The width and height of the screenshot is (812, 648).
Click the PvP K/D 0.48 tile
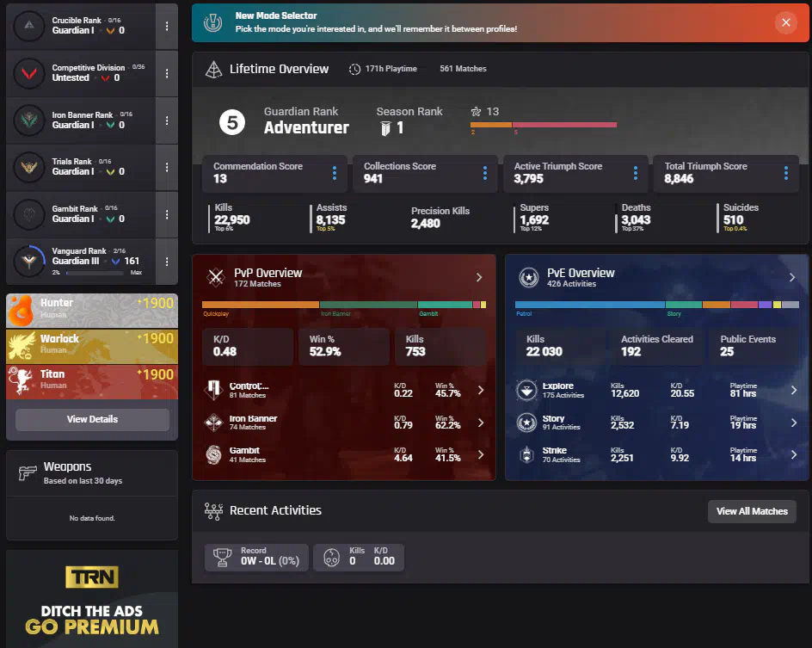[x=248, y=346]
